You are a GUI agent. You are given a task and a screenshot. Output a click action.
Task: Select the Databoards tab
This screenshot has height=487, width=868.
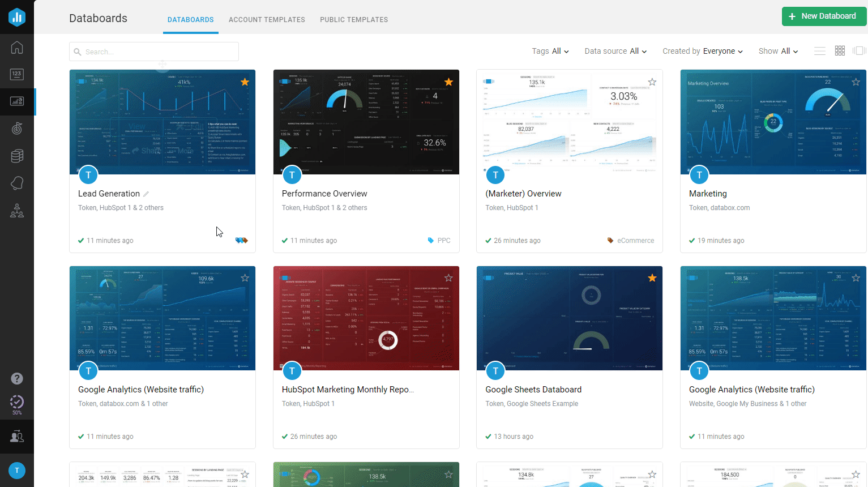pyautogui.click(x=191, y=20)
